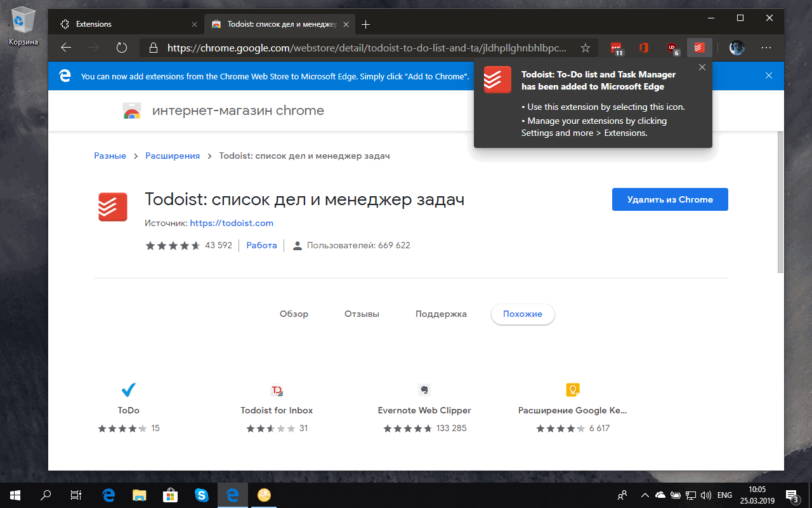Go back to the previous page
Image resolution: width=812 pixels, height=508 pixels.
click(66, 48)
